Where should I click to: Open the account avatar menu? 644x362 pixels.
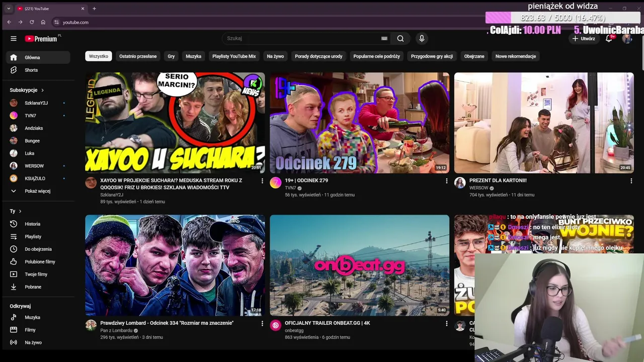point(627,38)
